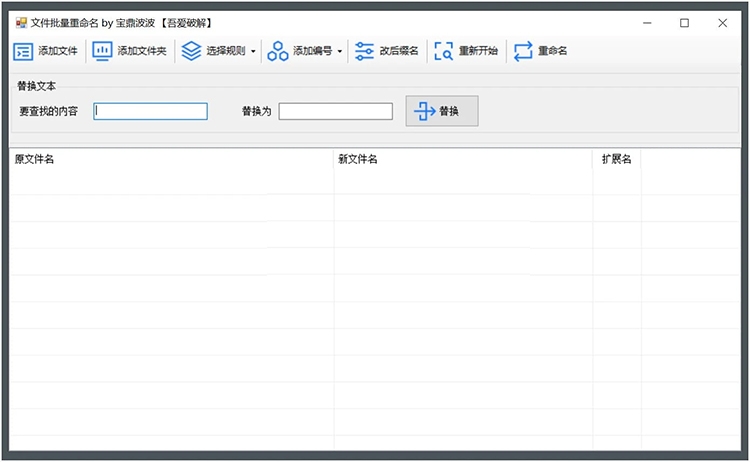Close the batch rename window

722,23
